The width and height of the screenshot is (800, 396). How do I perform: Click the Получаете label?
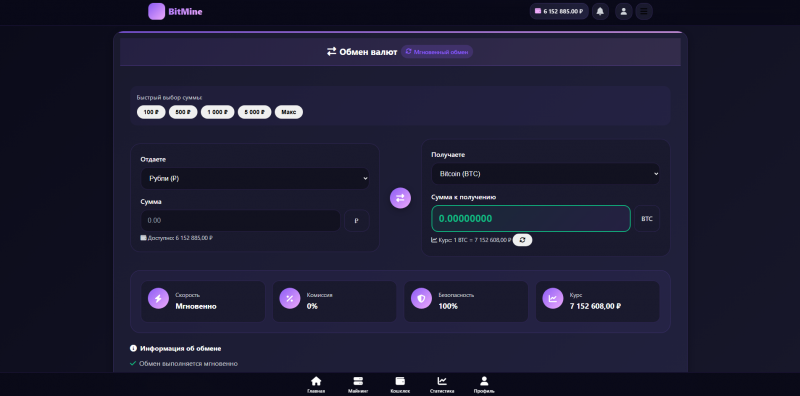click(x=448, y=155)
